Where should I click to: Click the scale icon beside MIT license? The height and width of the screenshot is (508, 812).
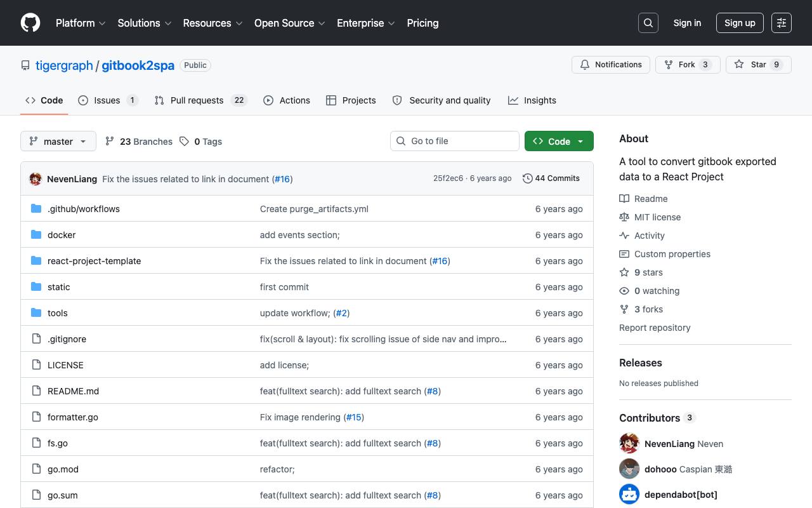(x=624, y=217)
